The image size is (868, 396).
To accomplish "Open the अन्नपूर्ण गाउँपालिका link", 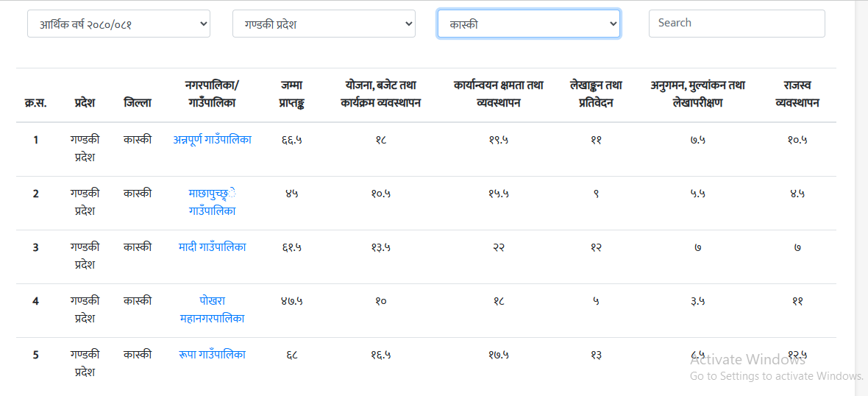I will 213,140.
